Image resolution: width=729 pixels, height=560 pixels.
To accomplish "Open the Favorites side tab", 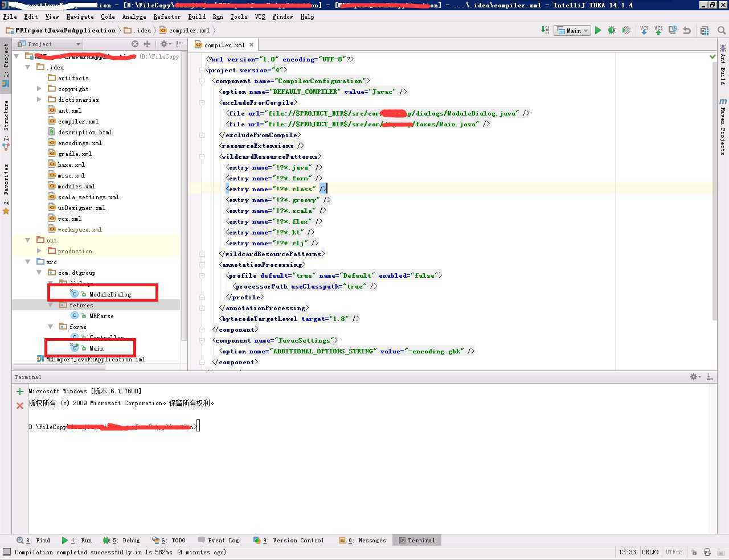I will click(6, 189).
